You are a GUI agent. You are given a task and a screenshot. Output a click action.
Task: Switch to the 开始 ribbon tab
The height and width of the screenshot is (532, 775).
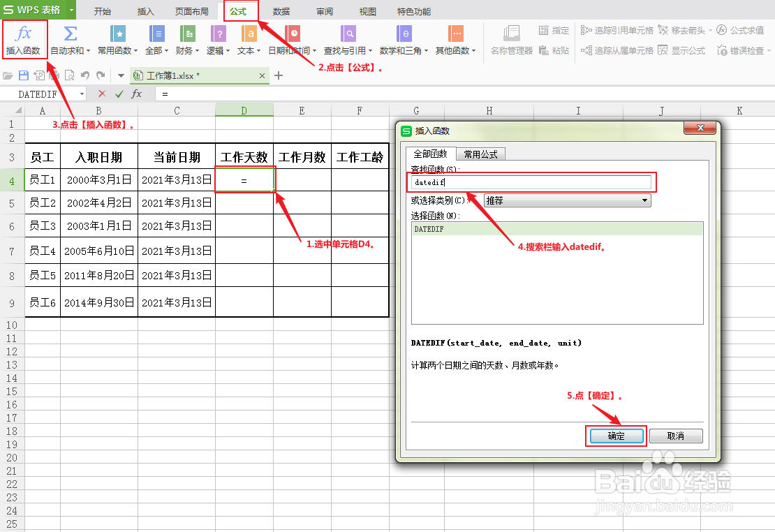click(103, 11)
